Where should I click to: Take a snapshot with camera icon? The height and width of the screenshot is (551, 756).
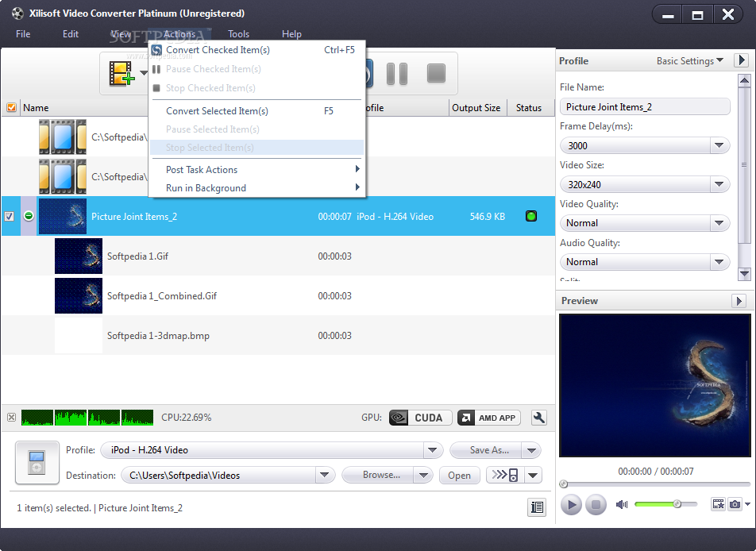(x=735, y=504)
